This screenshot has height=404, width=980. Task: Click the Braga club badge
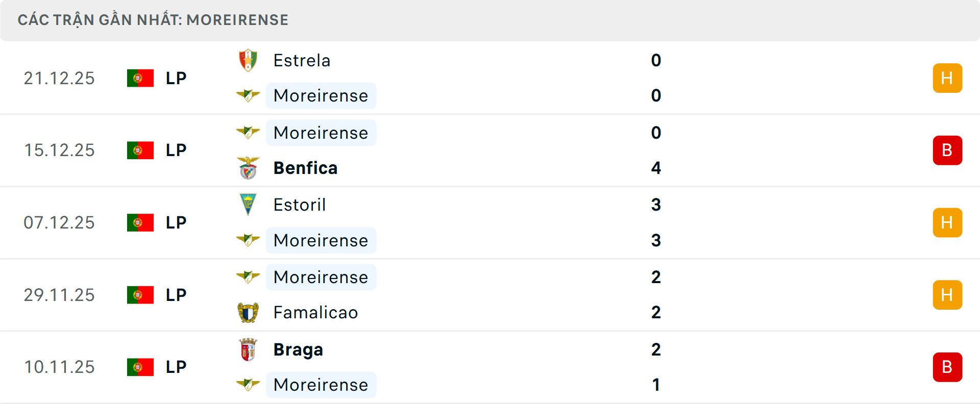(249, 349)
